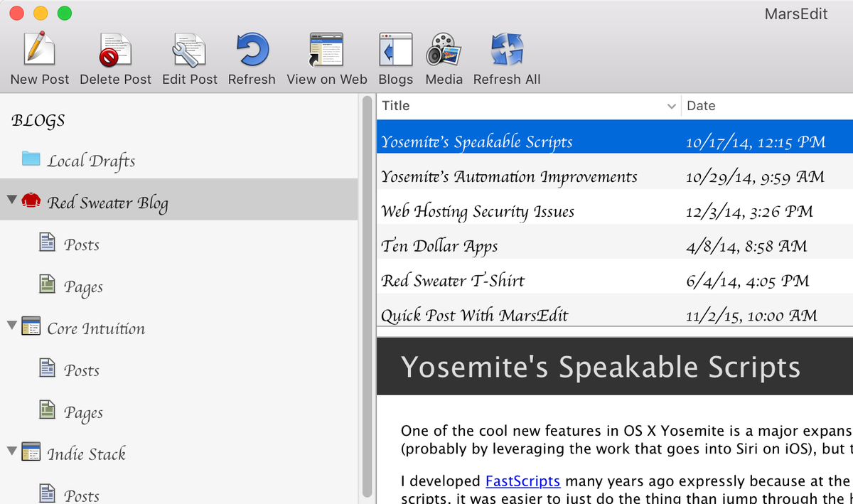Click the Refresh All icon
The width and height of the screenshot is (853, 504).
(507, 49)
